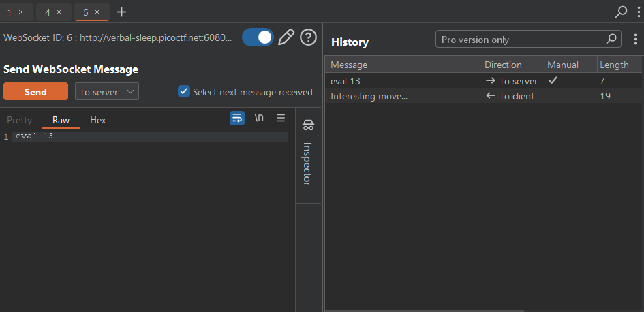
Task: Edit the WebSocket connection with pencil icon
Action: point(286,37)
